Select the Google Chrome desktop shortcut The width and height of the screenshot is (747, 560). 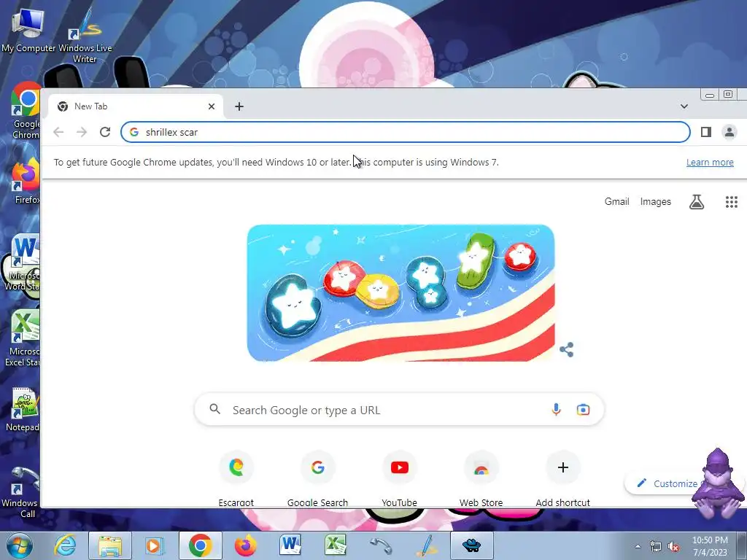25,111
